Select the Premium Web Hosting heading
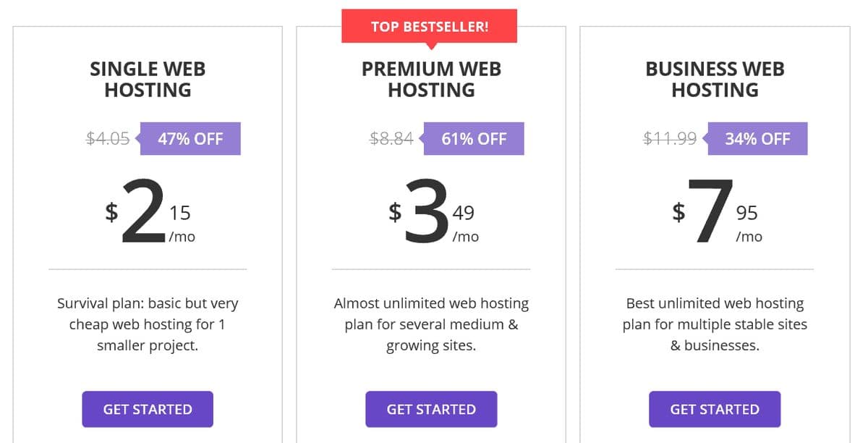This screenshot has width=868, height=443. pyautogui.click(x=431, y=80)
